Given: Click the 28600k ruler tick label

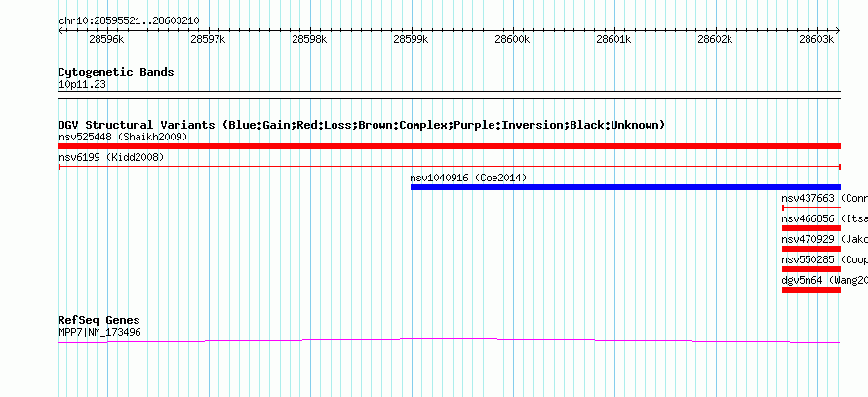Looking at the screenshot, I should (x=512, y=39).
